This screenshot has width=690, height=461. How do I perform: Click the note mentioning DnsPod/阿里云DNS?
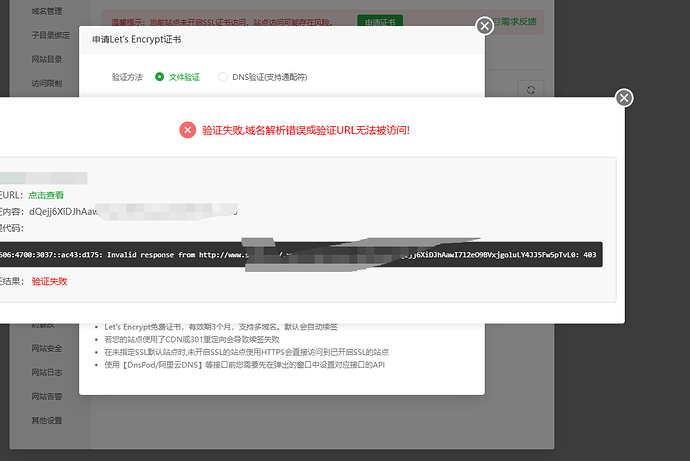[x=245, y=365]
